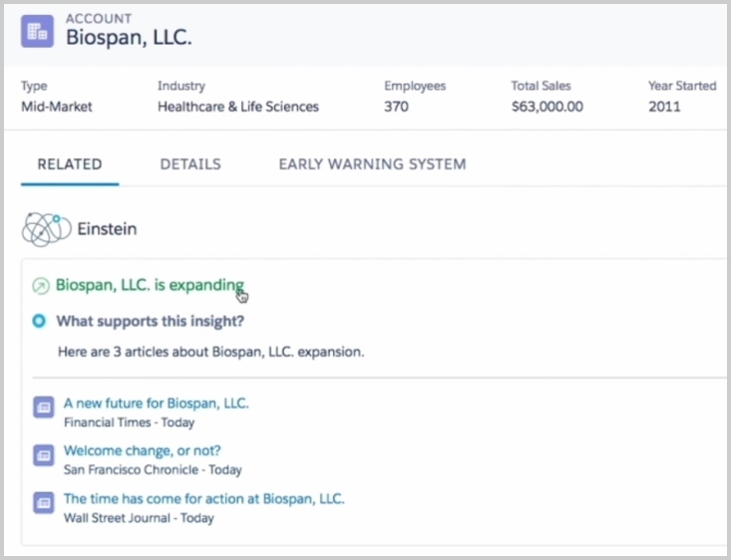Open 'A new future for Biospan, LLC.' article
The width and height of the screenshot is (731, 560).
point(156,404)
